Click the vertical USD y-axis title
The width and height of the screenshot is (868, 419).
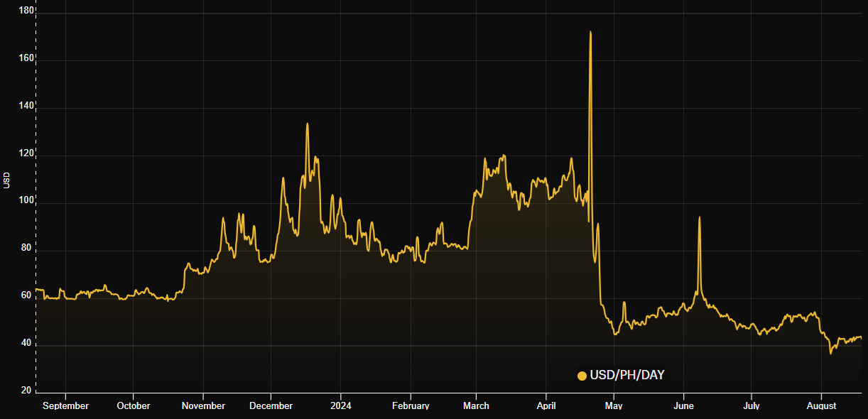tap(7, 180)
